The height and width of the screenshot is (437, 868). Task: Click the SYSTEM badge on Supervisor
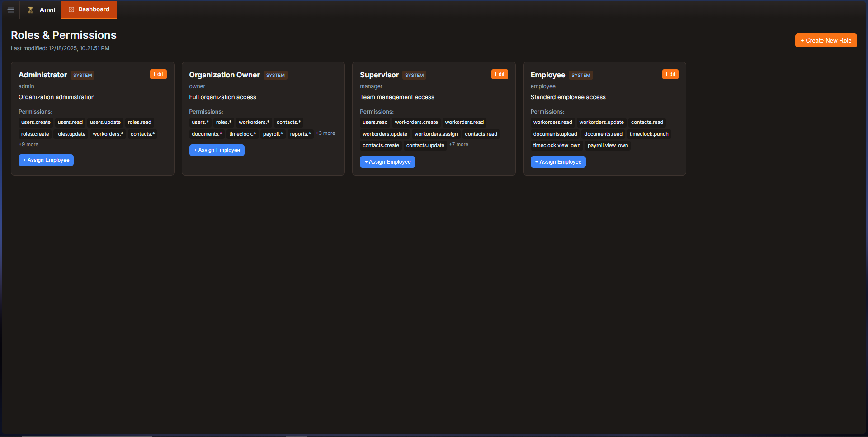[x=414, y=75]
